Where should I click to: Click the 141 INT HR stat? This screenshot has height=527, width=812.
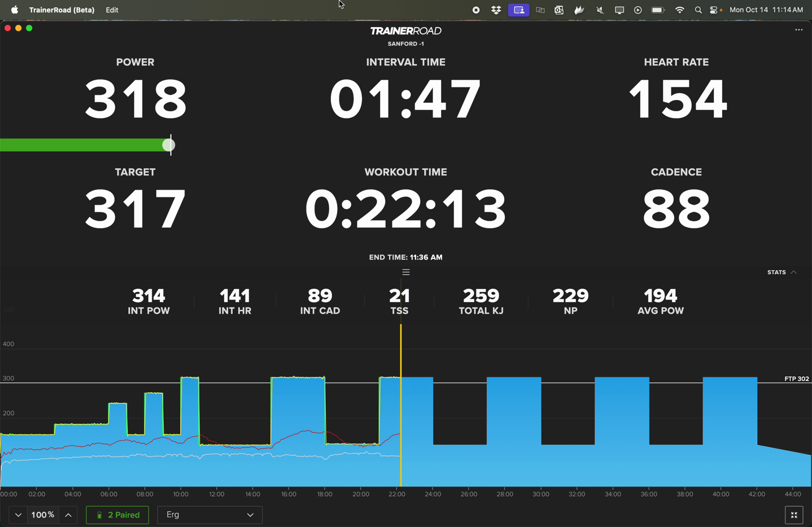235,301
